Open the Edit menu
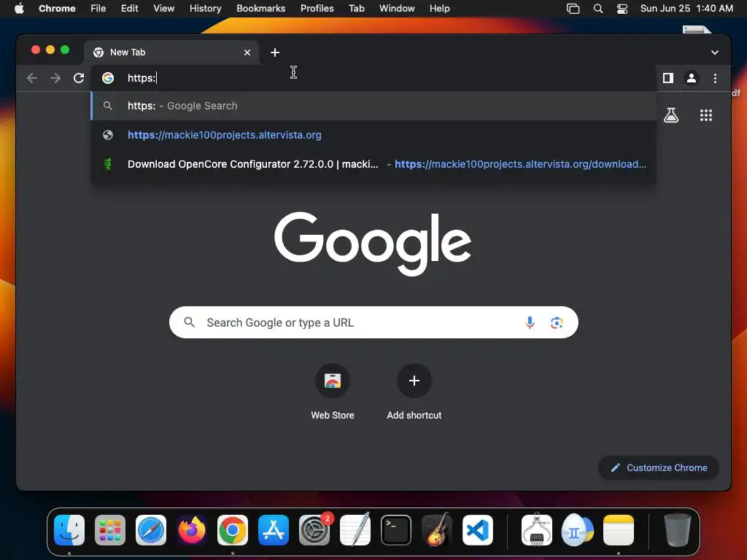The width and height of the screenshot is (747, 560). pyautogui.click(x=129, y=9)
